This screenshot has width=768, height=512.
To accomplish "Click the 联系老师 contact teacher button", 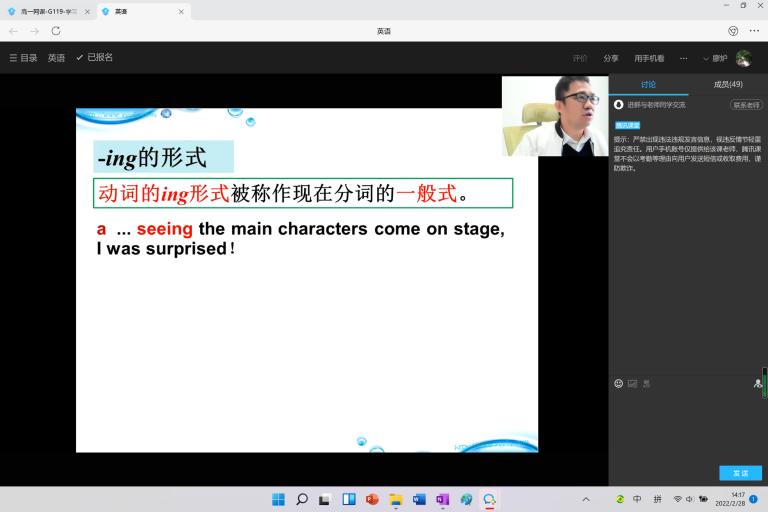I will tap(746, 104).
